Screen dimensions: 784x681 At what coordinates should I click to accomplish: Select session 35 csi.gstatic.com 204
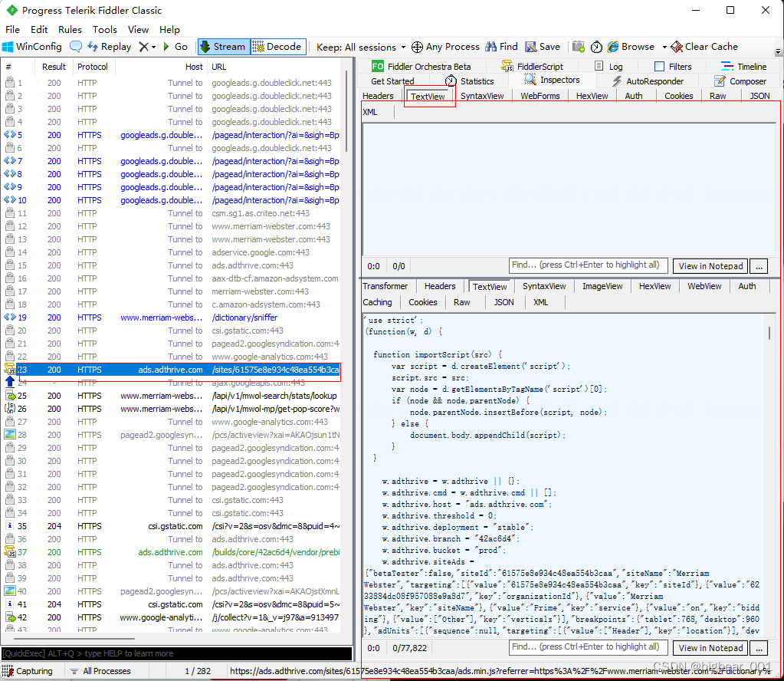(172, 526)
